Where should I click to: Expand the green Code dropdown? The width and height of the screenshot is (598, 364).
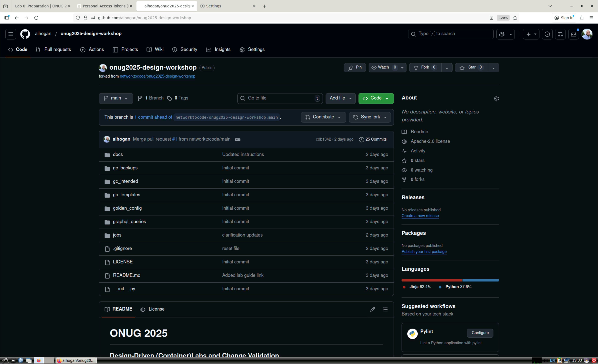(376, 98)
